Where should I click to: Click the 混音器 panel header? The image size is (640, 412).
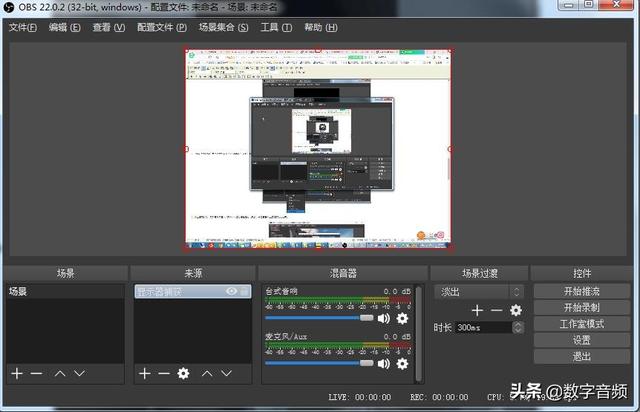click(343, 273)
